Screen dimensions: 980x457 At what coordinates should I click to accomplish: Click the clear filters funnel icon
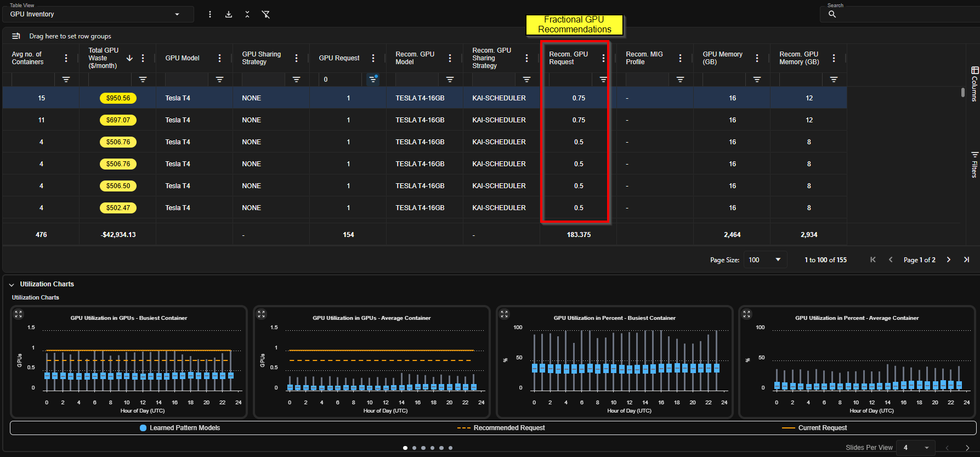pyautogui.click(x=266, y=14)
